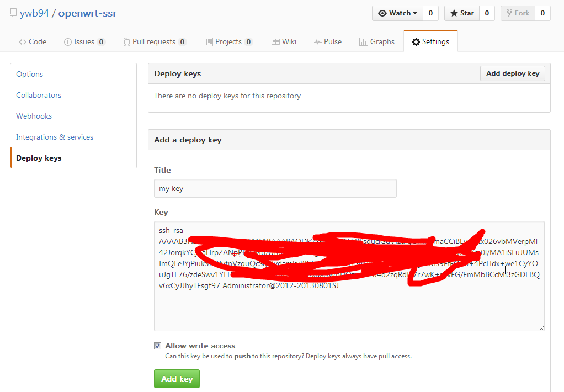Click the Issues exclamation icon
Viewport: 564px width, 392px height.
tap(68, 42)
